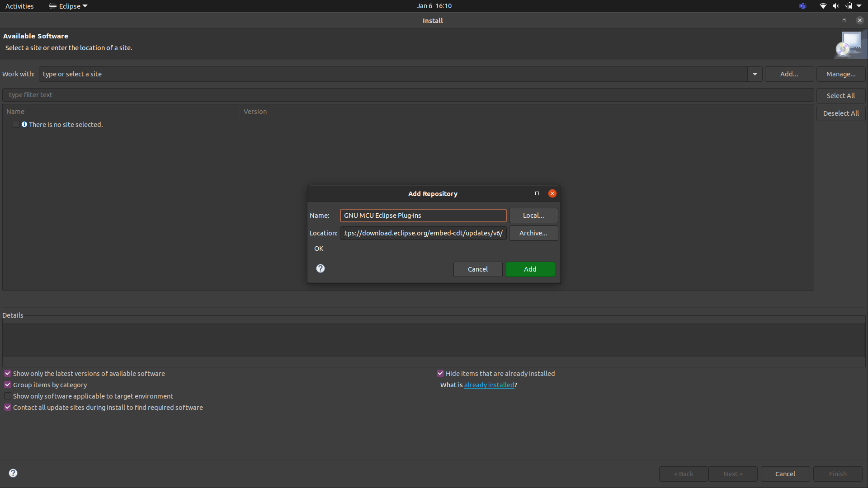The width and height of the screenshot is (868, 488).
Task: Uncheck 'Group items by category'
Action: tap(8, 385)
